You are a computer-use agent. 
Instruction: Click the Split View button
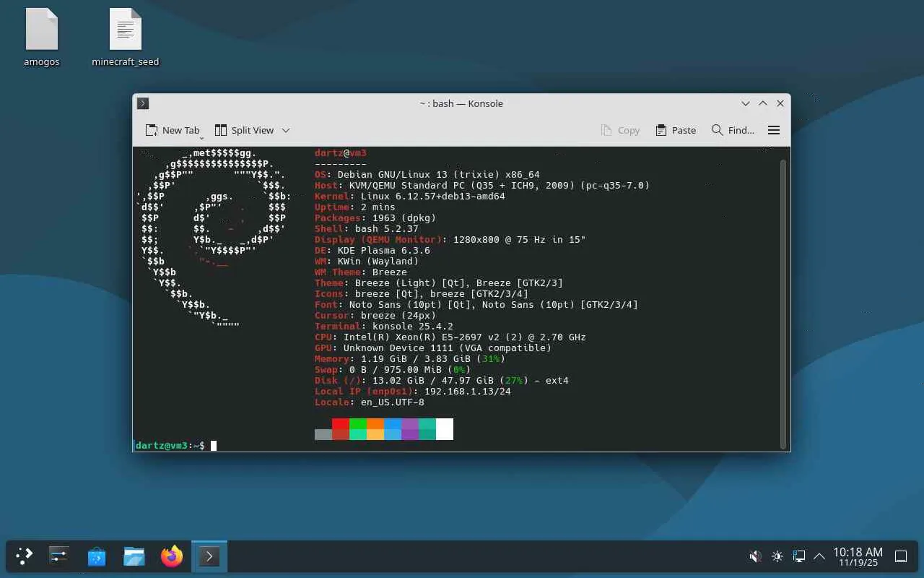245,130
